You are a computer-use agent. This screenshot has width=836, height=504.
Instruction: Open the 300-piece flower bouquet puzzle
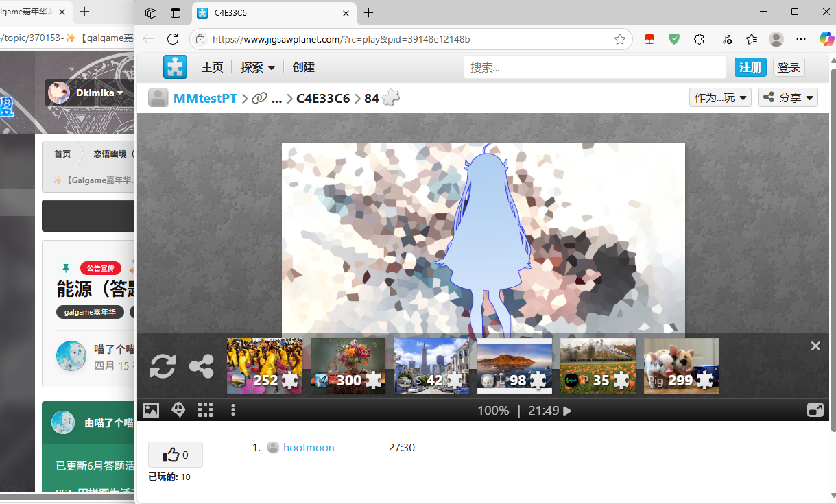pos(348,366)
